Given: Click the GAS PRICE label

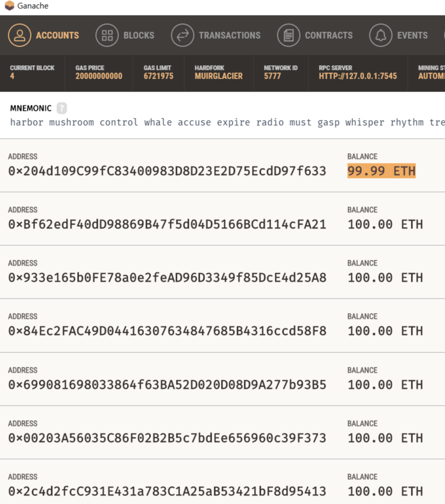Looking at the screenshot, I should (x=90, y=68).
